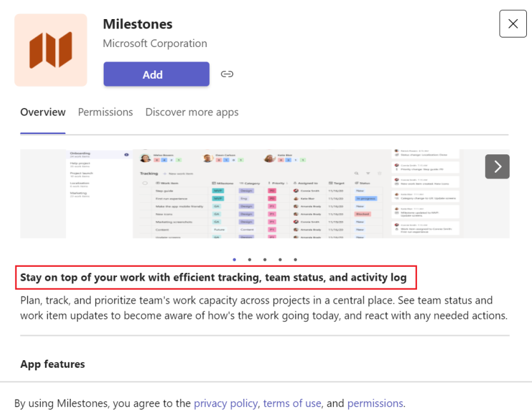532x416 pixels.
Task: Click the Milestones app logo
Action: coord(50,50)
